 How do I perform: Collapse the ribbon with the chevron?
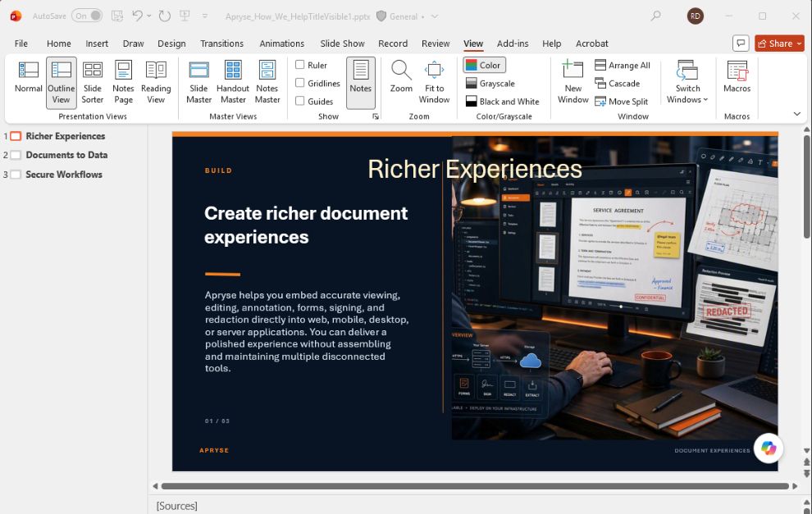(797, 114)
